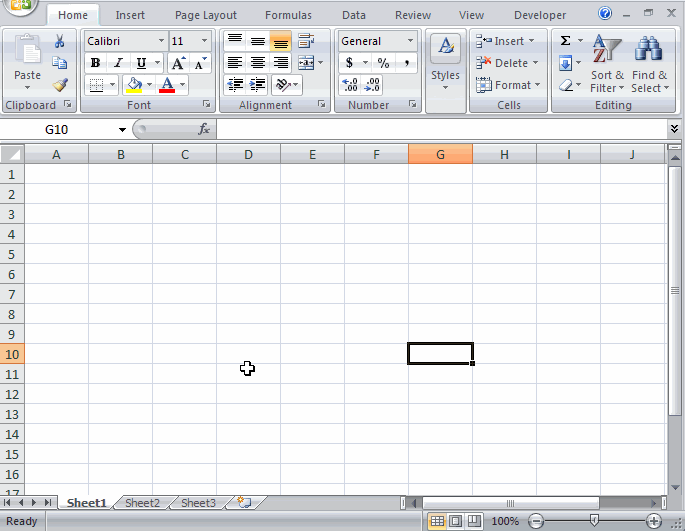Image resolution: width=685 pixels, height=531 pixels.
Task: Increase indent in Alignment group
Action: (x=258, y=84)
